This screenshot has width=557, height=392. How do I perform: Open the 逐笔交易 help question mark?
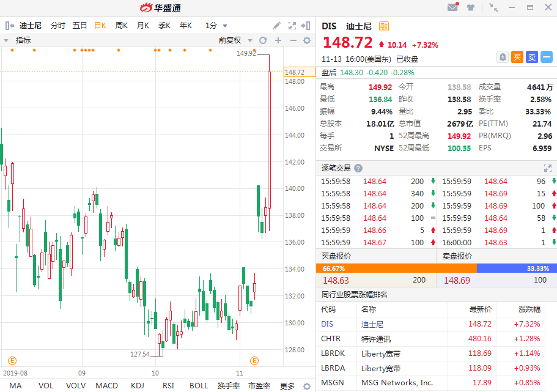coord(358,168)
